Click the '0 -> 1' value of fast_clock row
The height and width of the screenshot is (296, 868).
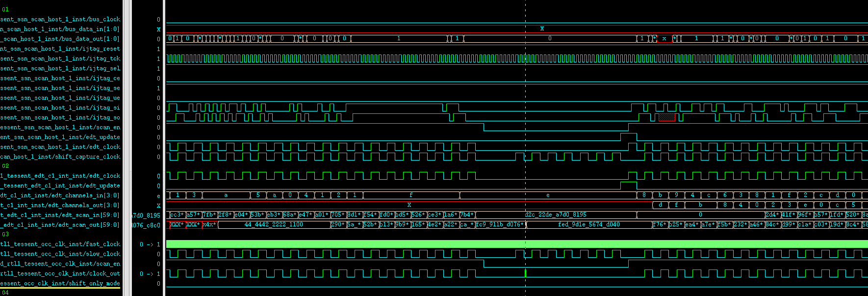coord(150,244)
